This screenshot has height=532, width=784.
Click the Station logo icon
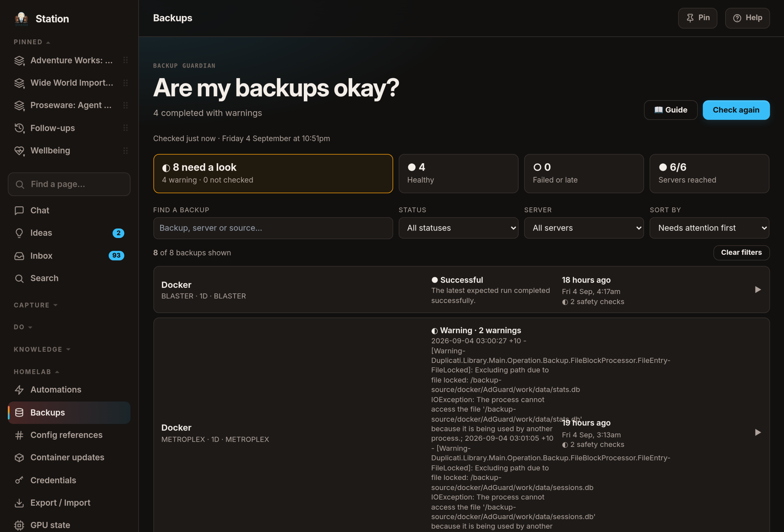[x=21, y=19]
